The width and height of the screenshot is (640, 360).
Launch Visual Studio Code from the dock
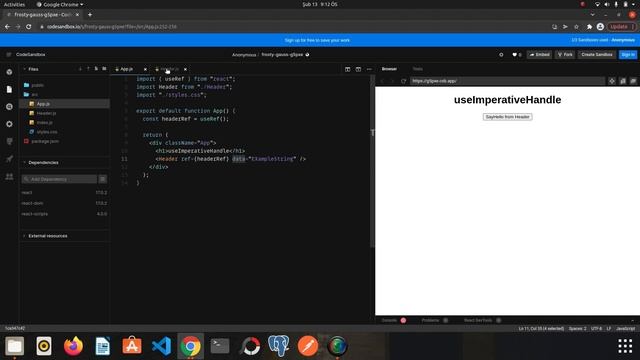point(161,346)
